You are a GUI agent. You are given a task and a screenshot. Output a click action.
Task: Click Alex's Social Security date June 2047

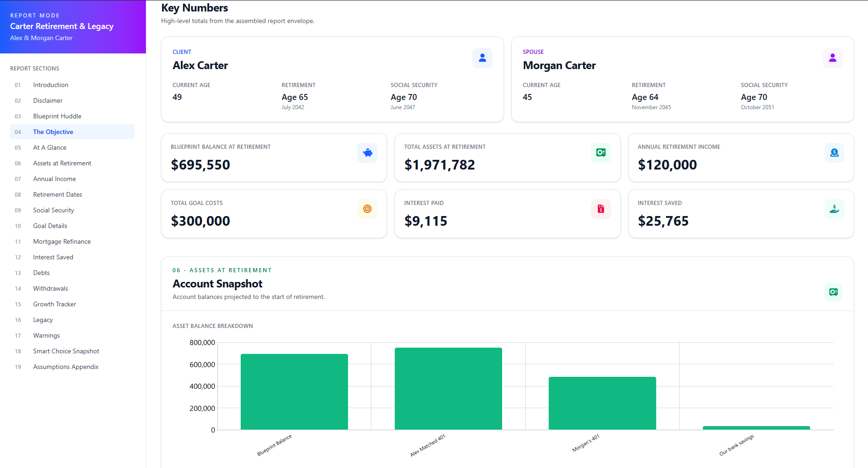403,107
